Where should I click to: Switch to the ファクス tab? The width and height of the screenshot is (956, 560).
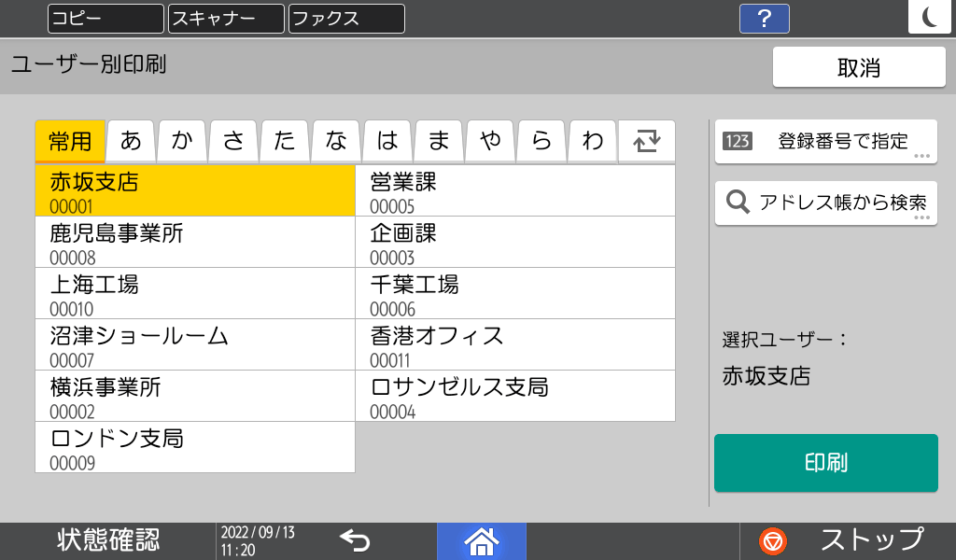(345, 18)
